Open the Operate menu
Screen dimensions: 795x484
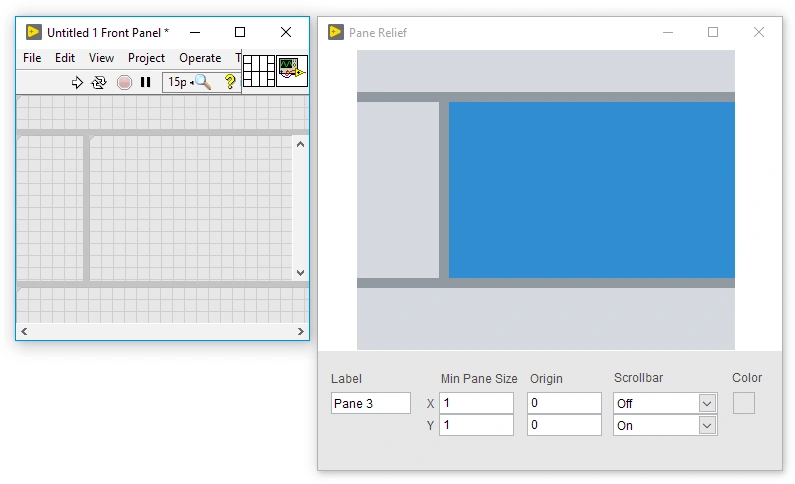[x=200, y=58]
